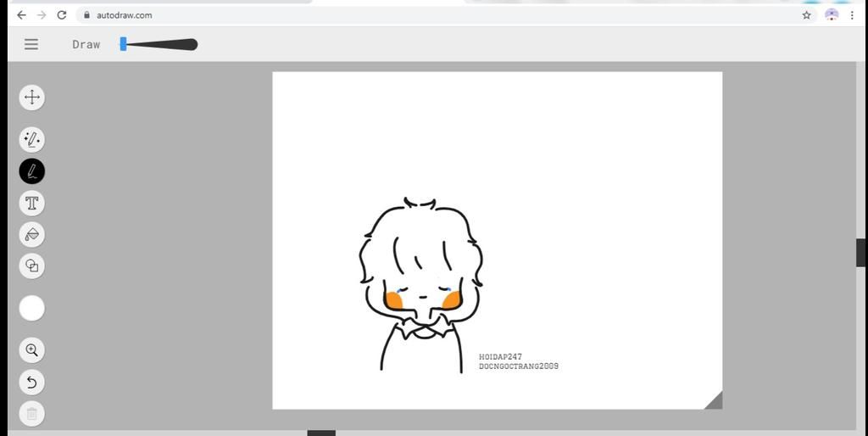Bookmark this page with star icon
The width and height of the screenshot is (868, 436).
coord(807,15)
